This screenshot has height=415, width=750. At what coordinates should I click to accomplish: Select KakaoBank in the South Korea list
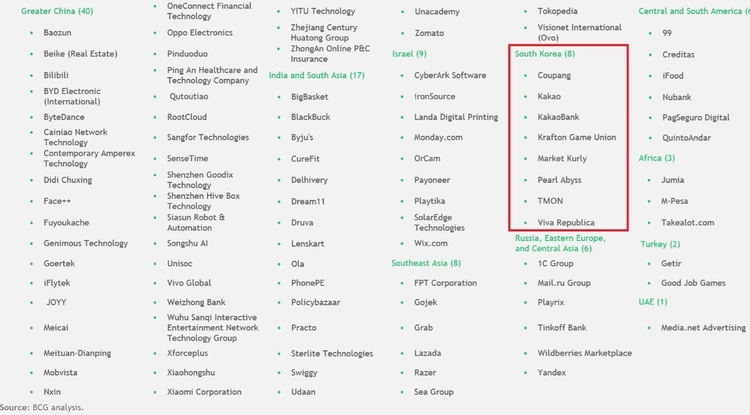click(558, 117)
